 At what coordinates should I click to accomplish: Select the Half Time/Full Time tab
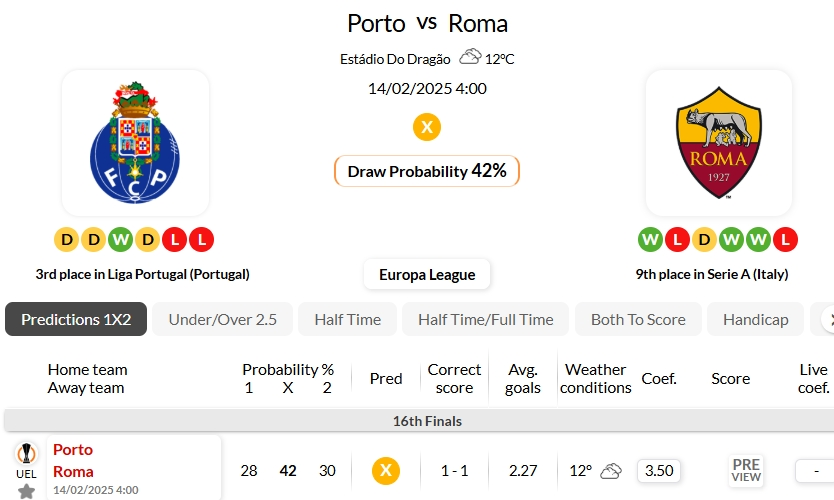click(x=485, y=319)
